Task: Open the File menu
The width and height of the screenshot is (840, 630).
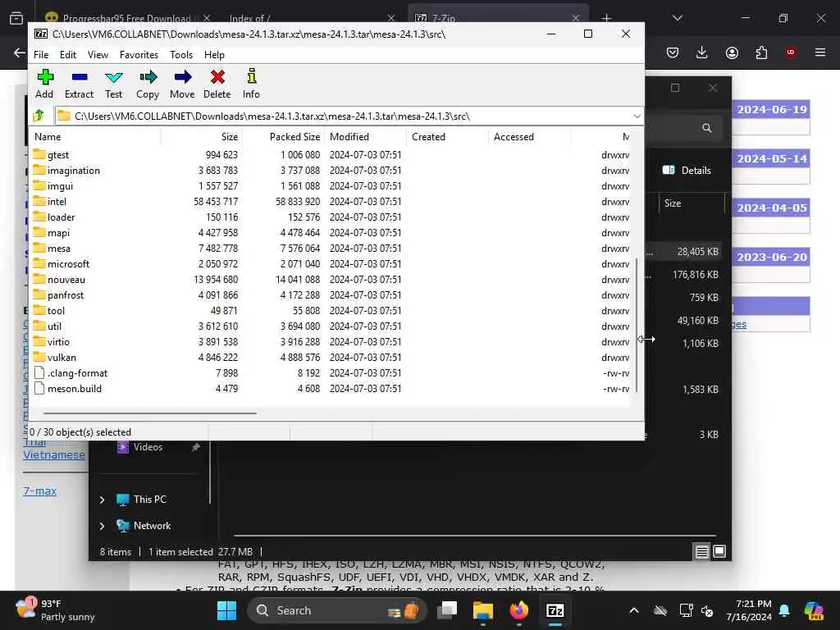Action: 41,55
